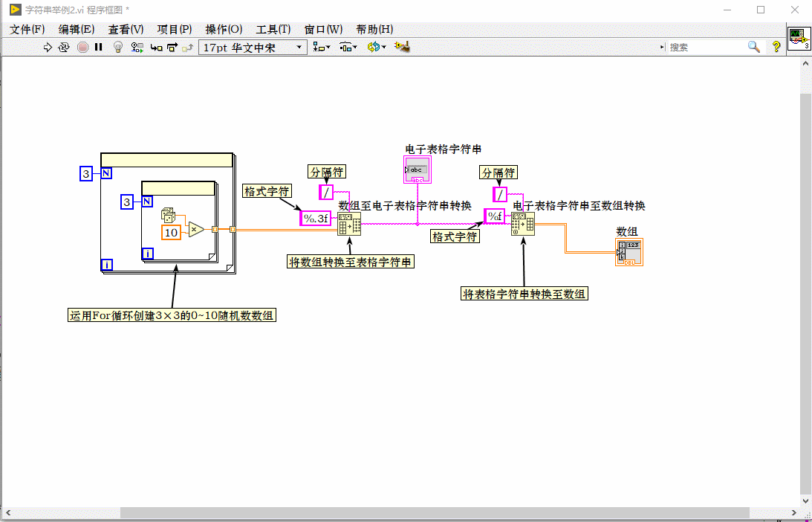
Task: Click the search magnifier in the search box
Action: coord(754,47)
